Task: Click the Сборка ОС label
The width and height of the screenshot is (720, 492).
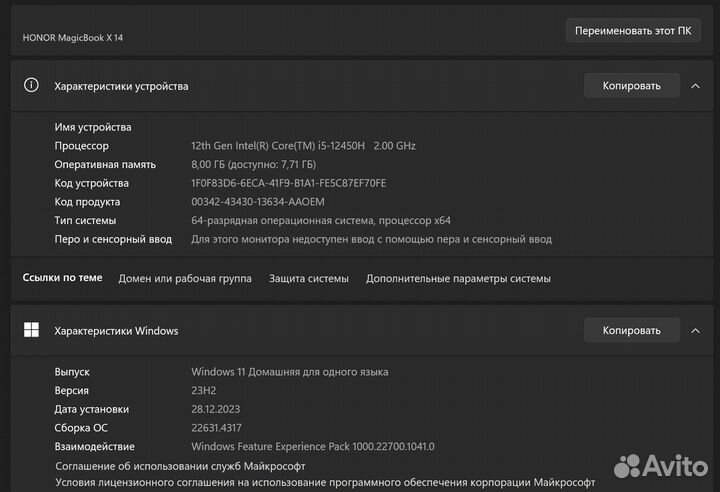Action: pos(81,428)
